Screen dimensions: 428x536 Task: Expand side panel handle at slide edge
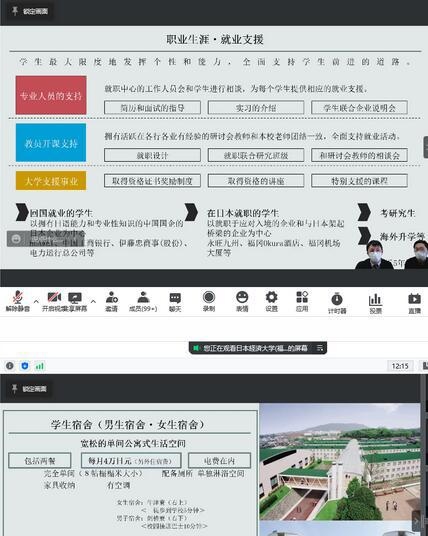(x=426, y=147)
